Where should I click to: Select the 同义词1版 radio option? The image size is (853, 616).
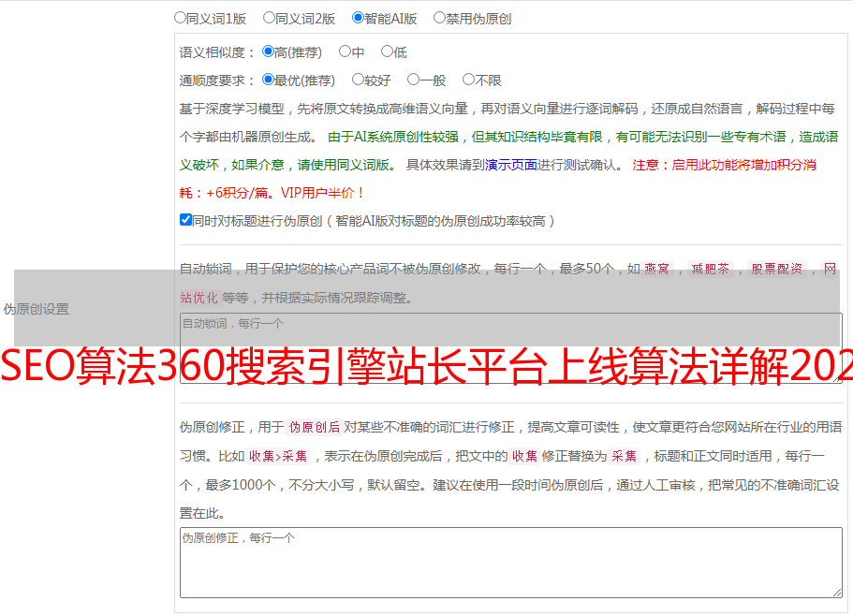click(x=181, y=18)
